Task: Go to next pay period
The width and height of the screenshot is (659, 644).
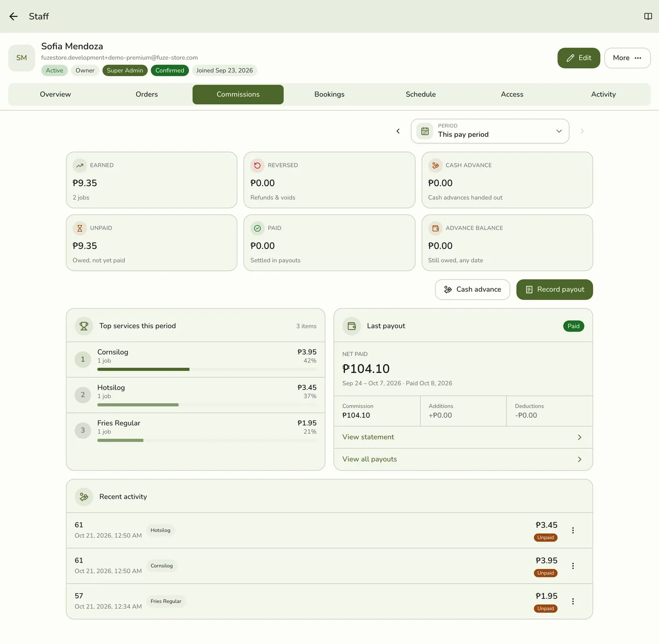Action: [582, 131]
